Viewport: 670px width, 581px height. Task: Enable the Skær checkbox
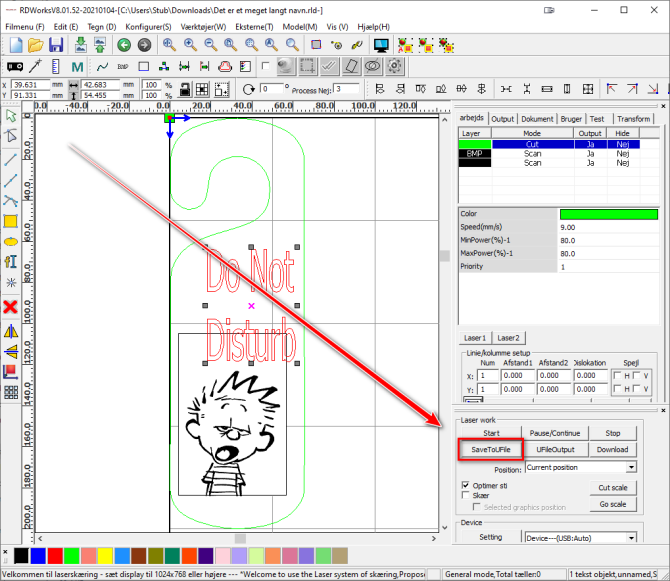tap(466, 495)
